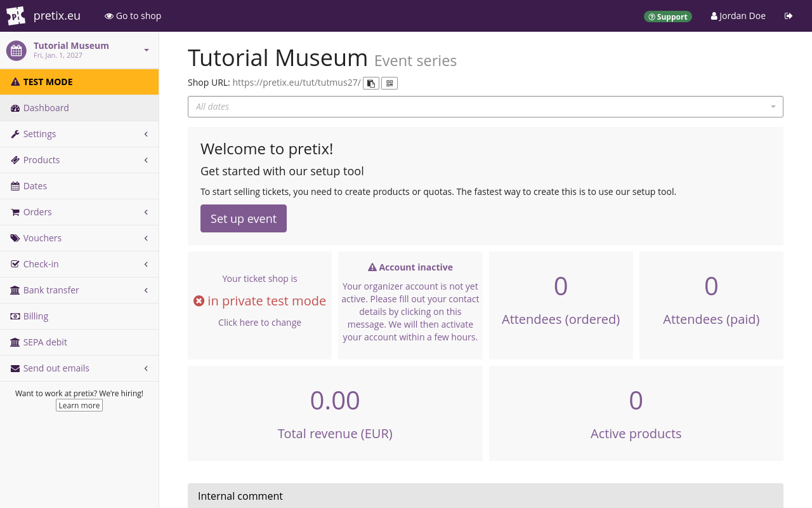812x508 pixels.
Task: Click the user icon beside Jordan Doe
Action: click(714, 16)
